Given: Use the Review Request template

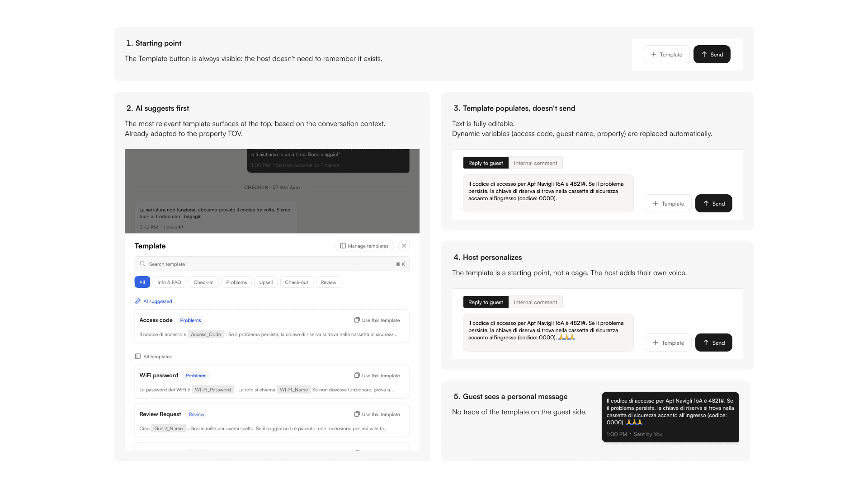Looking at the screenshot, I should [377, 414].
